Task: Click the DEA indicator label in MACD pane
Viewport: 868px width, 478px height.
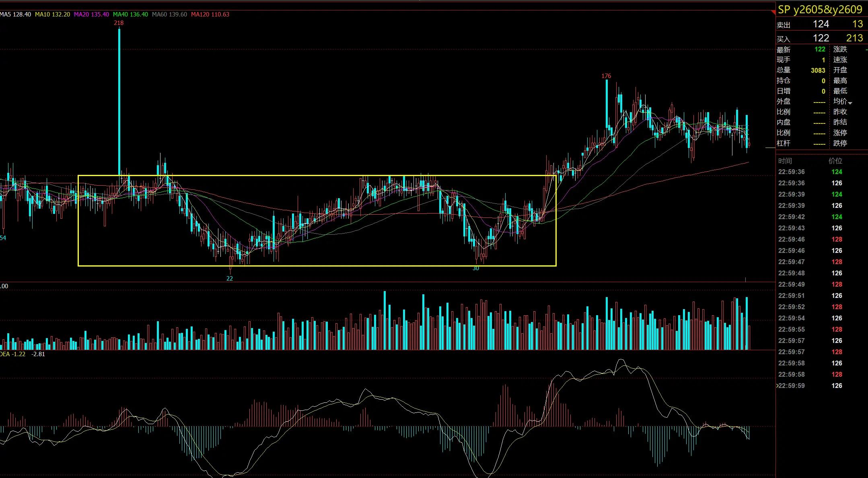Action: pos(5,354)
